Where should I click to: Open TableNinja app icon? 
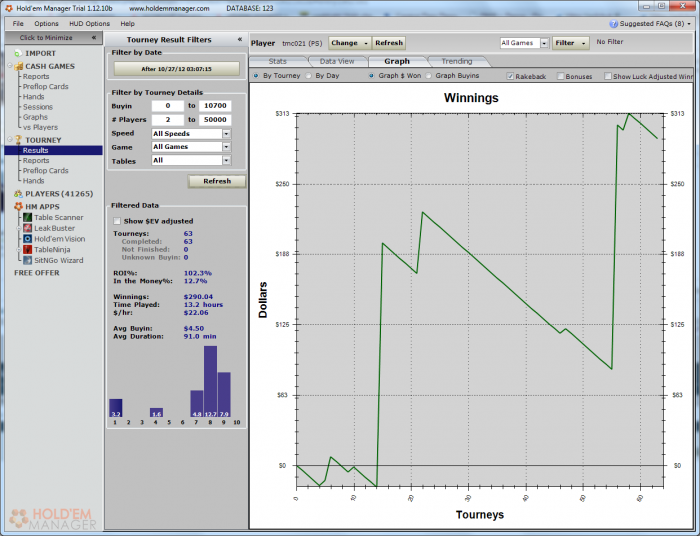pos(28,249)
